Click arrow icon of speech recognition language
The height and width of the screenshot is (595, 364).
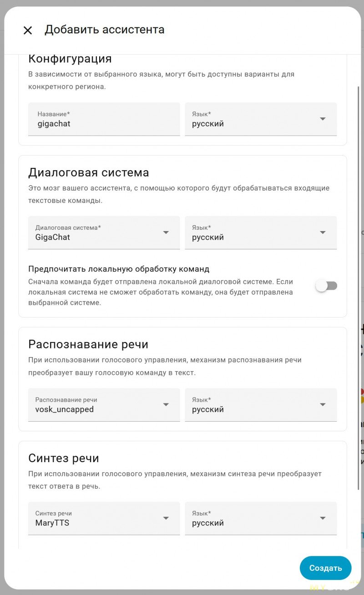tap(323, 405)
